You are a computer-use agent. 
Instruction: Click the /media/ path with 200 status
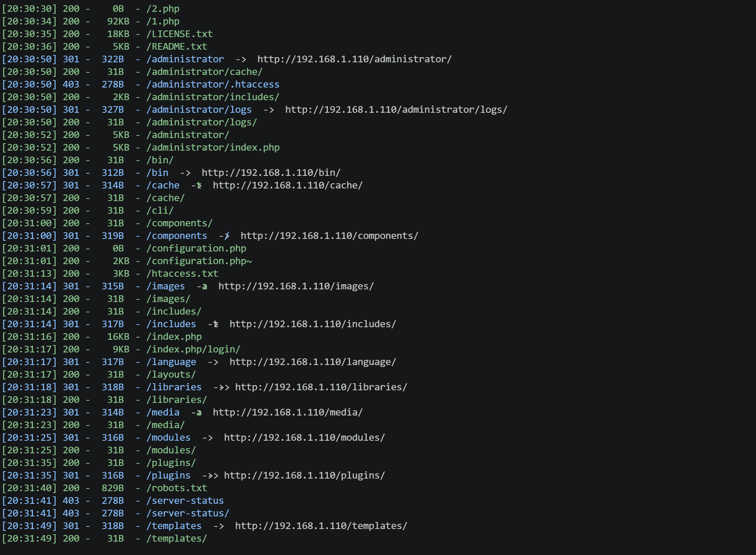(x=165, y=425)
